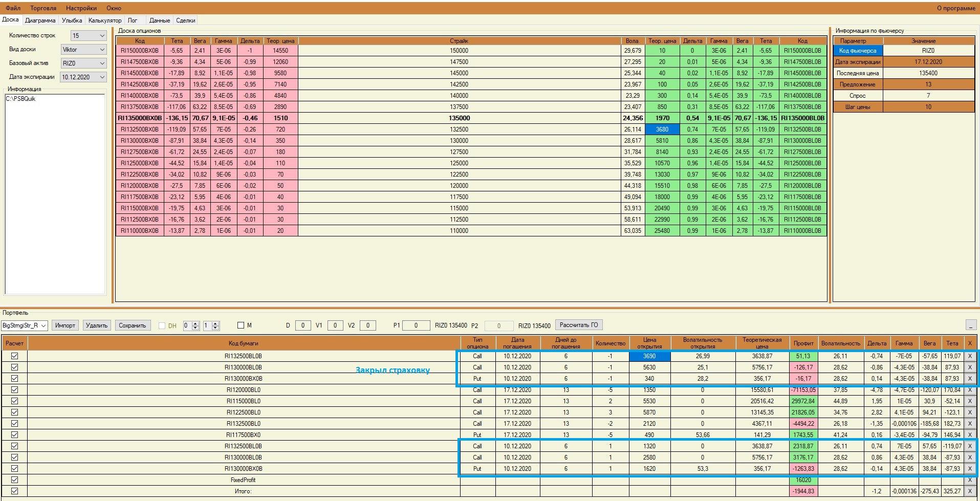980x501 pixels.
Task: Open the Количество строк dropdown
Action: (89, 36)
